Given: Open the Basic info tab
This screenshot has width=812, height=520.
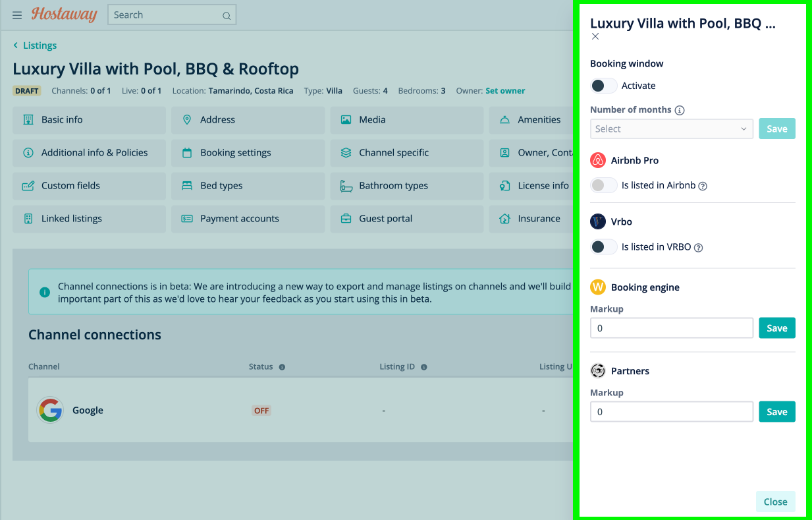Looking at the screenshot, I should pos(90,120).
